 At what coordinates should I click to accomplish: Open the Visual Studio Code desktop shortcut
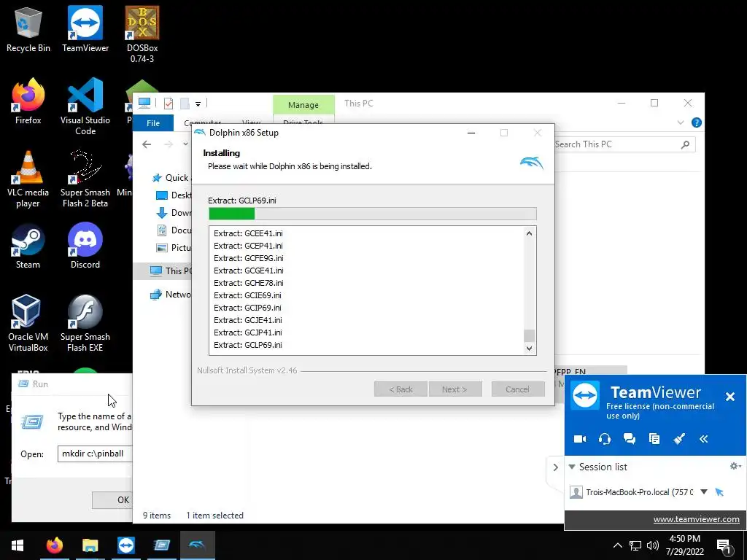tap(85, 106)
